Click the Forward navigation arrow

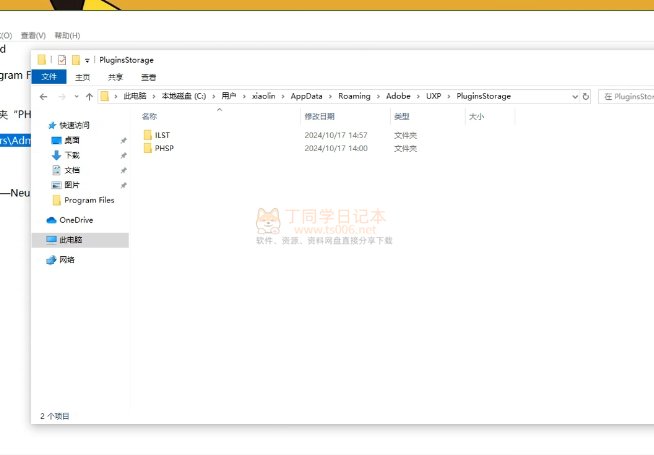point(62,97)
